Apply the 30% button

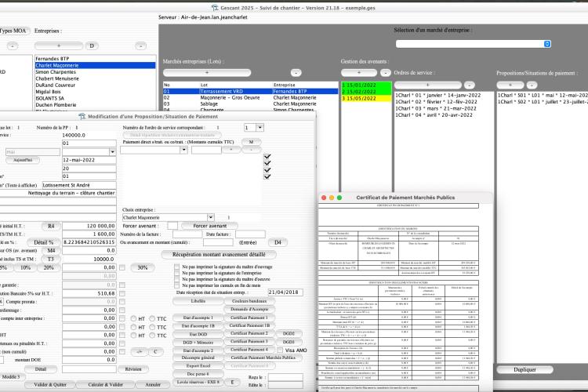(x=143, y=267)
